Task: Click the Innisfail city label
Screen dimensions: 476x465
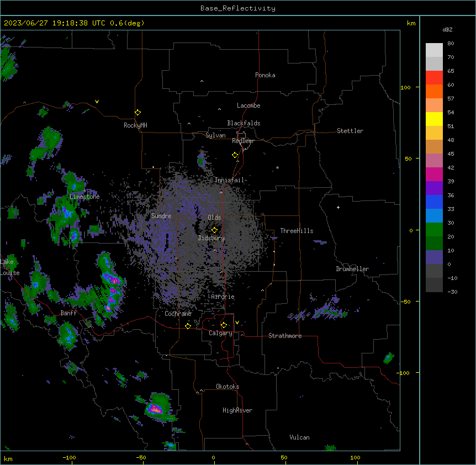Action: click(x=229, y=180)
